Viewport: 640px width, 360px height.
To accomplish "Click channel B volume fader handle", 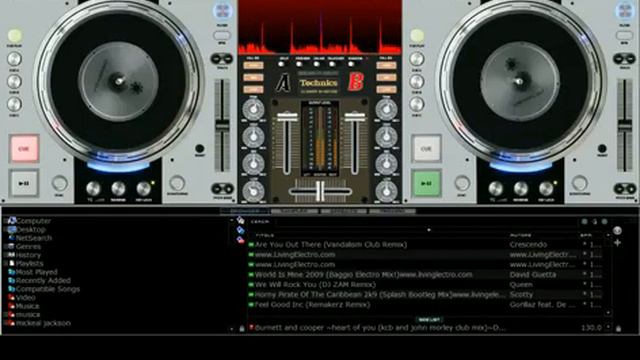I will point(354,117).
